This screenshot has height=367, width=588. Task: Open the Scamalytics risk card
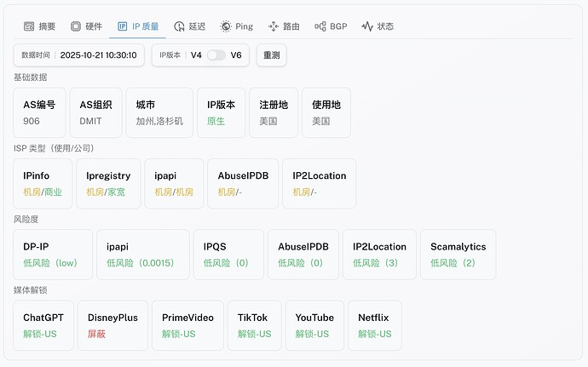pos(458,254)
